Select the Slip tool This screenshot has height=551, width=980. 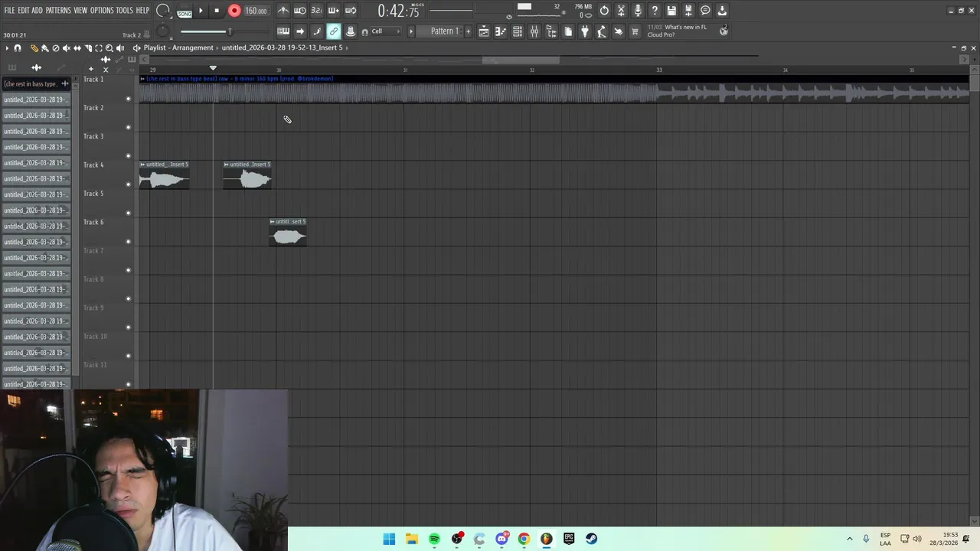[x=77, y=48]
